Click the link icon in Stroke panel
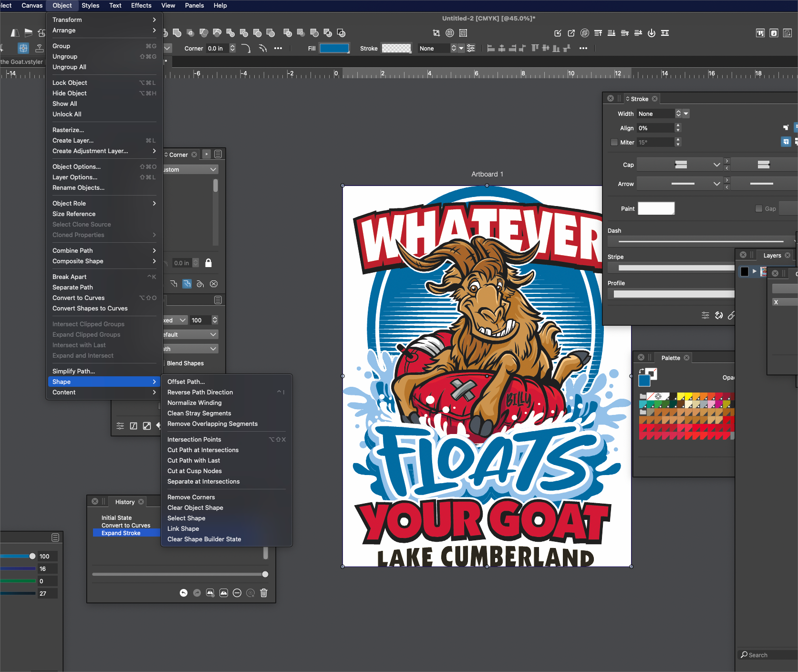The width and height of the screenshot is (798, 672). [731, 315]
